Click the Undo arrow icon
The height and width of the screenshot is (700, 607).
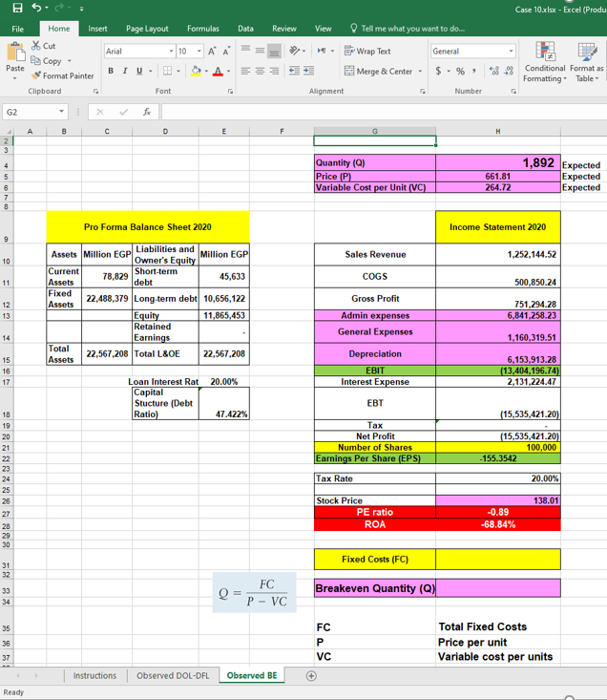(36, 8)
